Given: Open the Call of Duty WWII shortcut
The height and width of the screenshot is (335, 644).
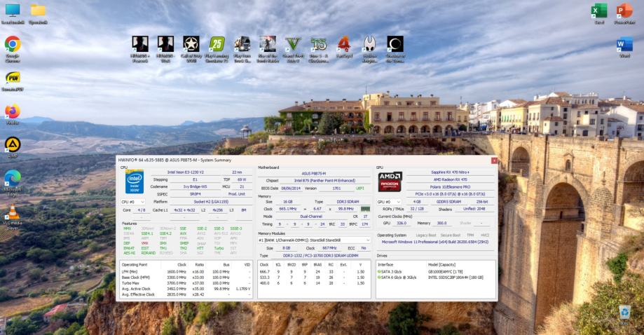Looking at the screenshot, I should [191, 45].
